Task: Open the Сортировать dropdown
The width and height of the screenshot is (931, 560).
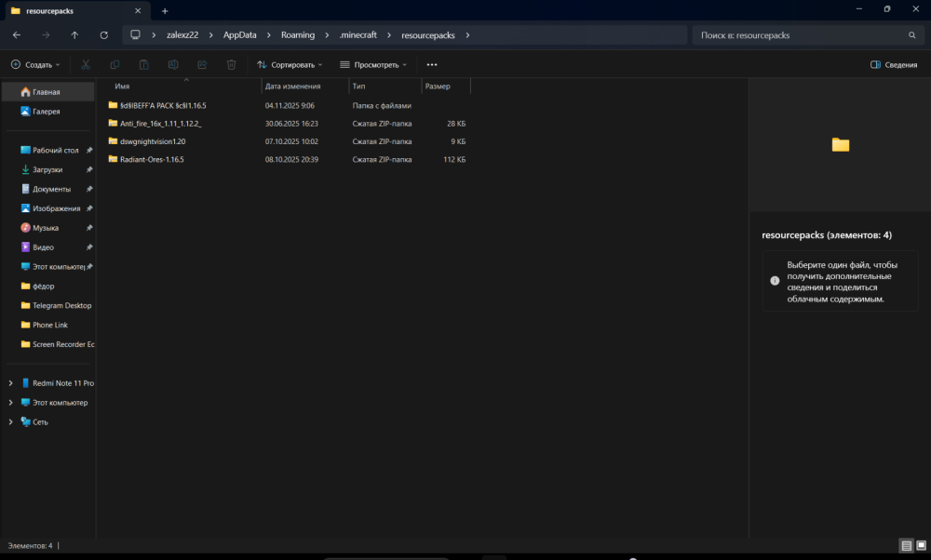Action: tap(290, 65)
